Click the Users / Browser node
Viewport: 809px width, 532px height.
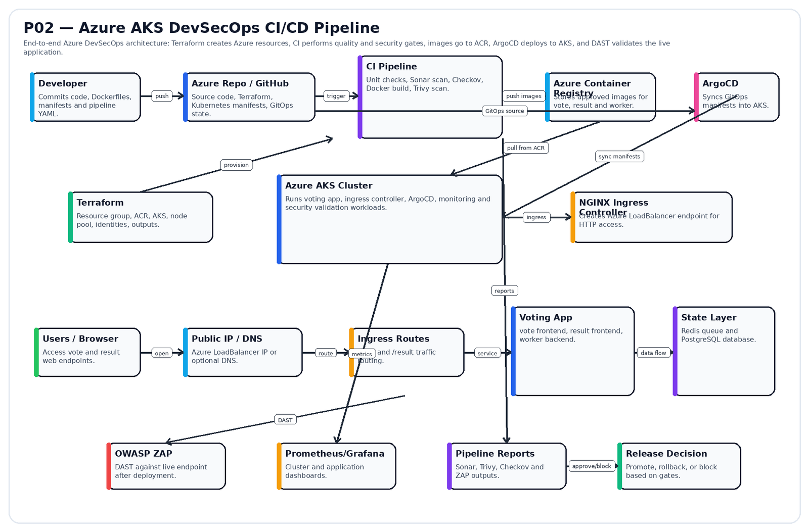coord(87,352)
